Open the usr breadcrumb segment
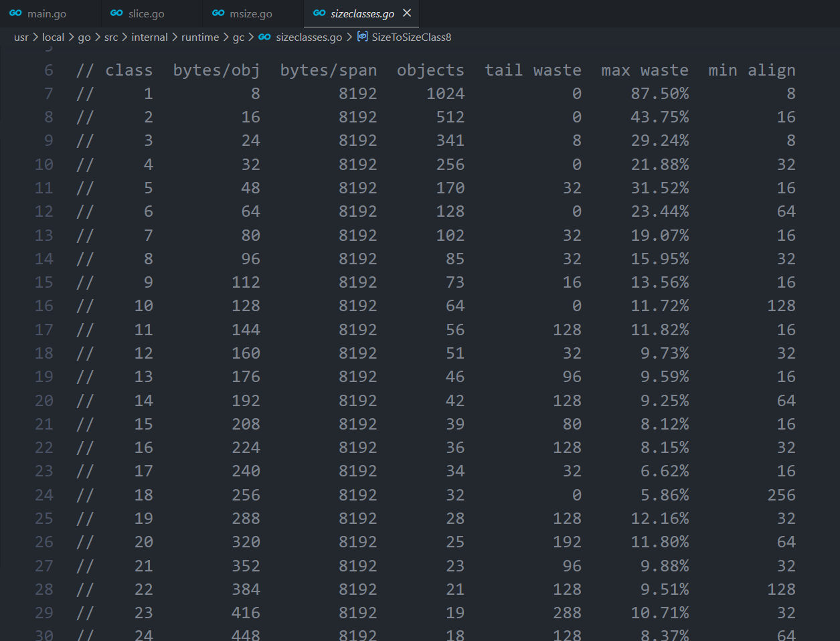840x641 pixels. click(x=21, y=37)
